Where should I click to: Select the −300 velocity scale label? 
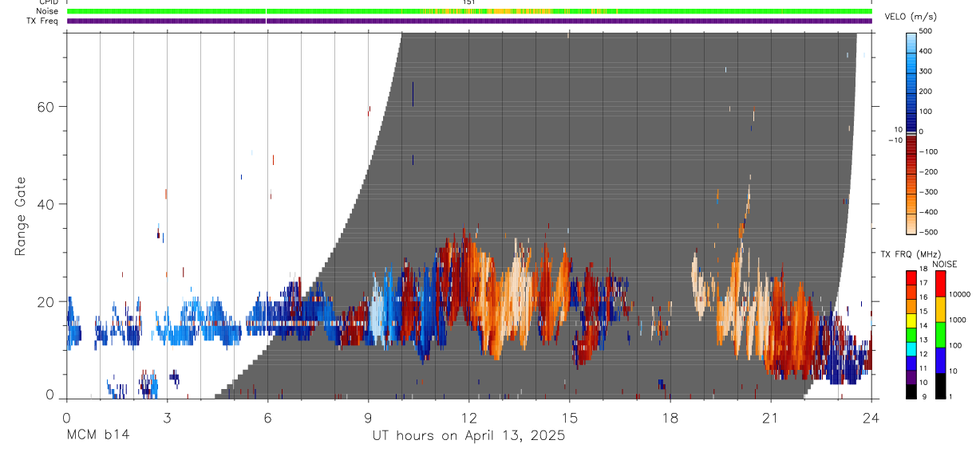[927, 192]
